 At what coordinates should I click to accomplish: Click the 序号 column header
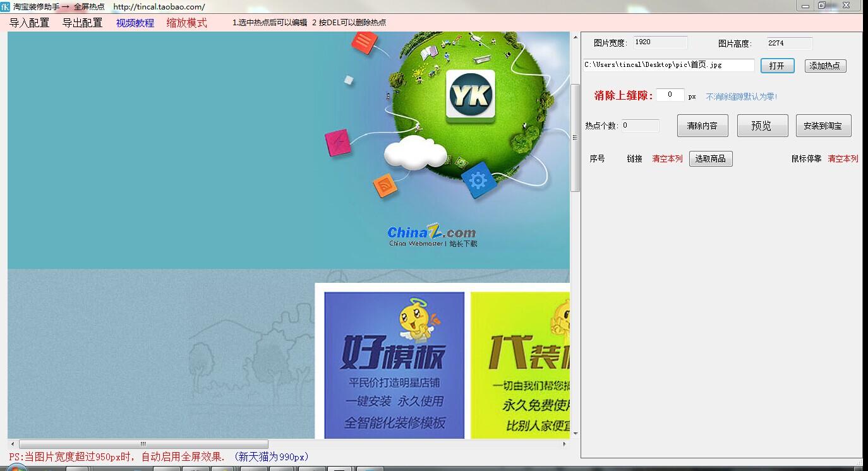point(597,159)
